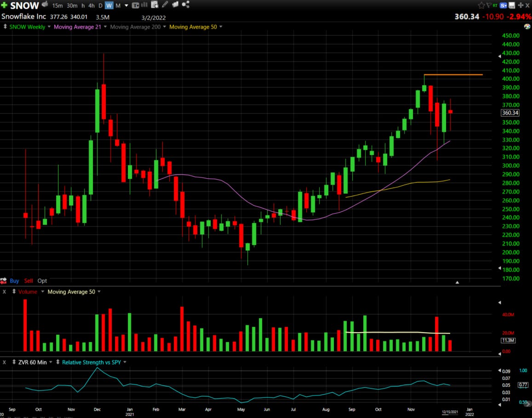Click the reorder arrows beside SNOW Weekly

(x=5, y=27)
